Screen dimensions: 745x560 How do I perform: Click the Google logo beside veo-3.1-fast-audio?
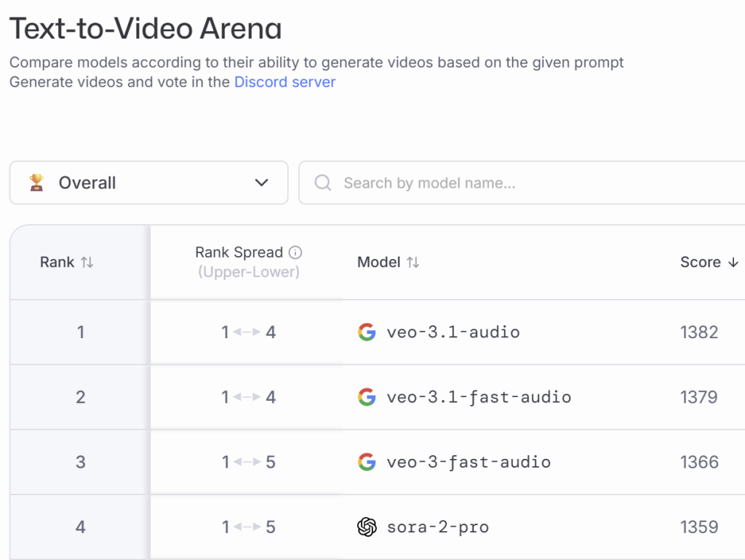pyautogui.click(x=367, y=397)
